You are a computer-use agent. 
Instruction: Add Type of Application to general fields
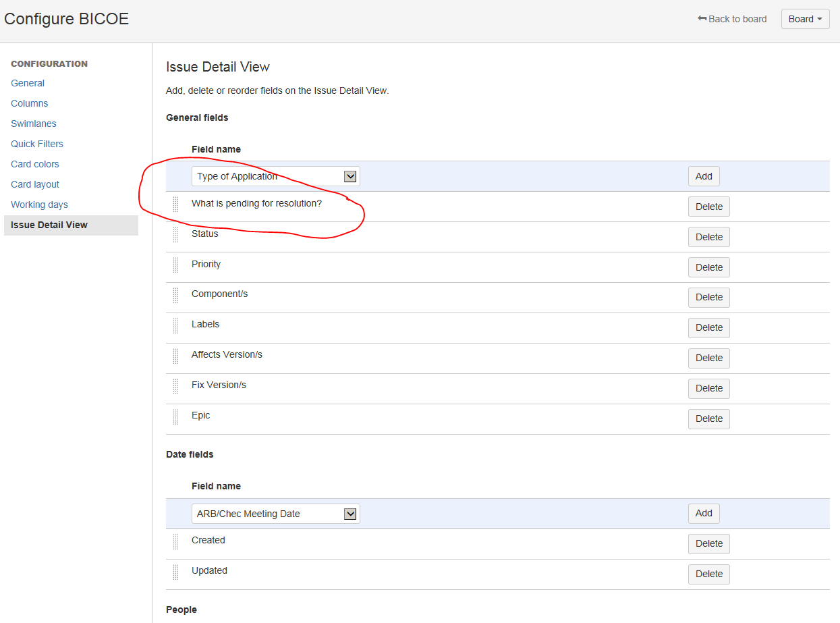click(x=703, y=175)
